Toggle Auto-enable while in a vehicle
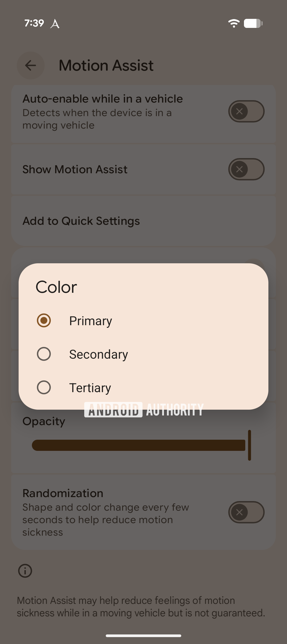 [x=246, y=111]
